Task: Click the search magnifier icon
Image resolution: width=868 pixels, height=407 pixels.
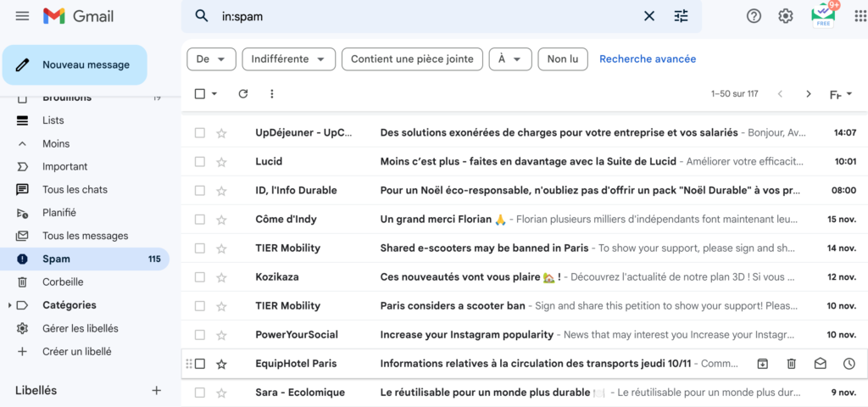Action: pyautogui.click(x=202, y=16)
